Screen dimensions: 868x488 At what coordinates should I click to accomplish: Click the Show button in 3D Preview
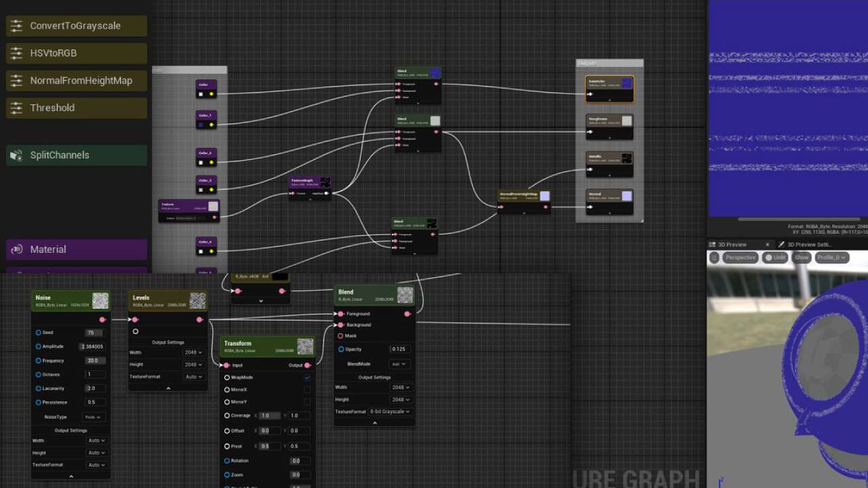click(802, 258)
